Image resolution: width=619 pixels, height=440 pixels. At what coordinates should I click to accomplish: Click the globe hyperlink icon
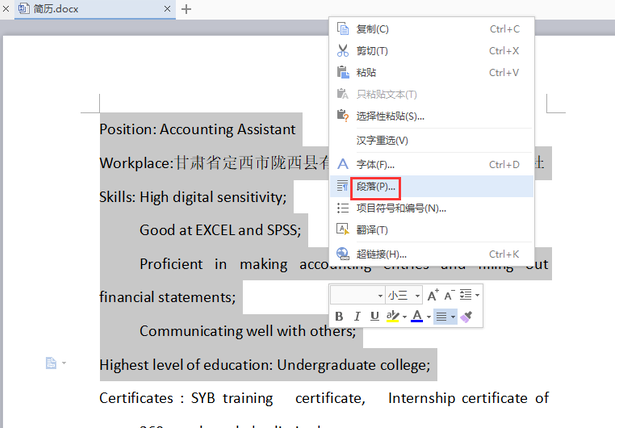343,254
